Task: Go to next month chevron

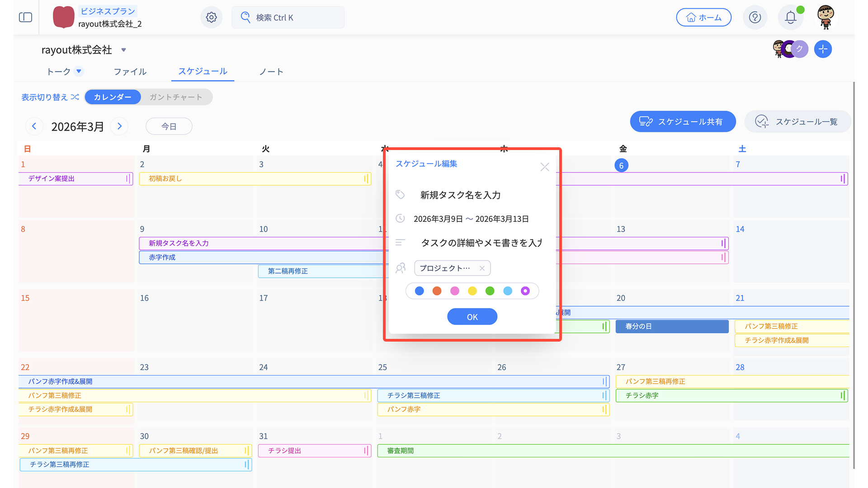Action: pos(119,126)
